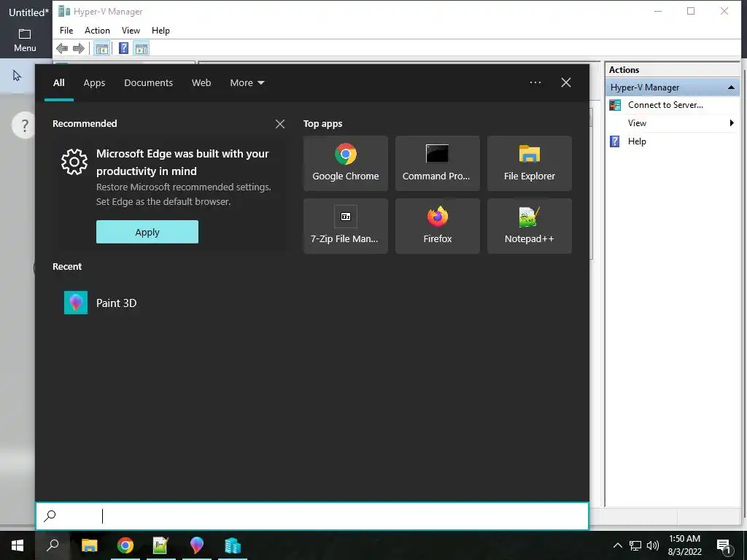Click the Apply button for Edge settings
Viewport: 747px width, 560px height.
[x=147, y=232]
